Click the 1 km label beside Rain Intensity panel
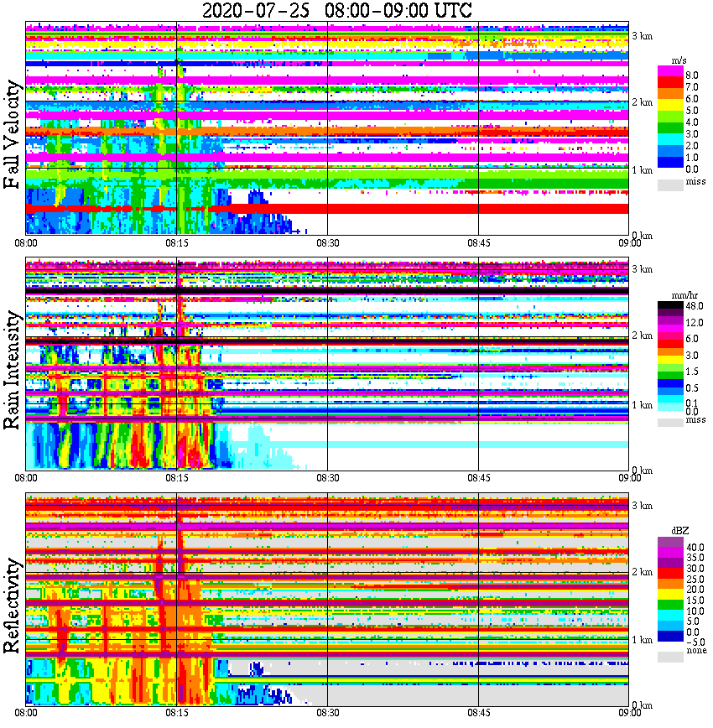 [643, 405]
